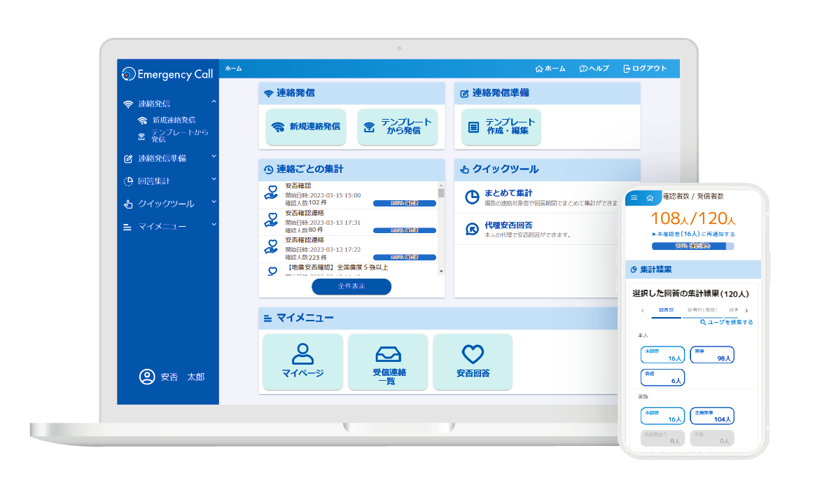Expand the クイックツール sidebar section
The image size is (822, 504).
point(214,203)
